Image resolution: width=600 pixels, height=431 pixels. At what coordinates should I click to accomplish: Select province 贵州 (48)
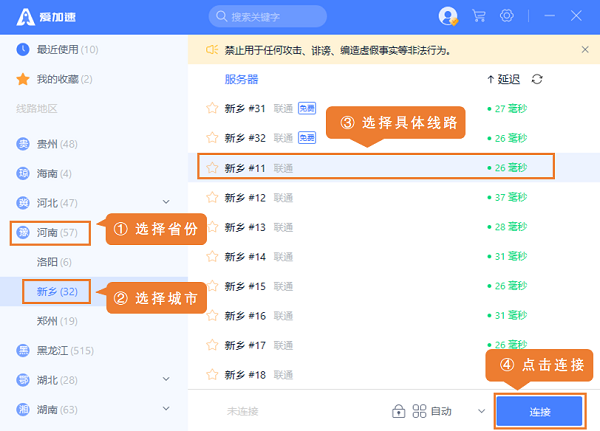pos(57,144)
